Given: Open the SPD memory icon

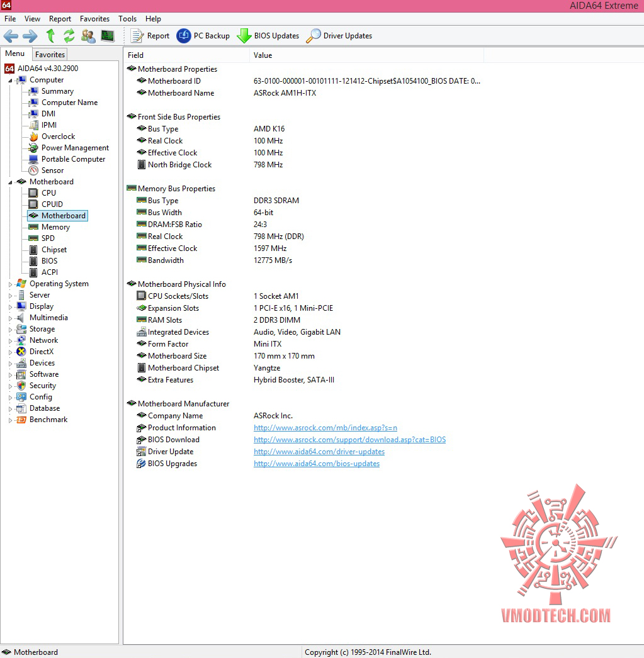Looking at the screenshot, I should (33, 238).
